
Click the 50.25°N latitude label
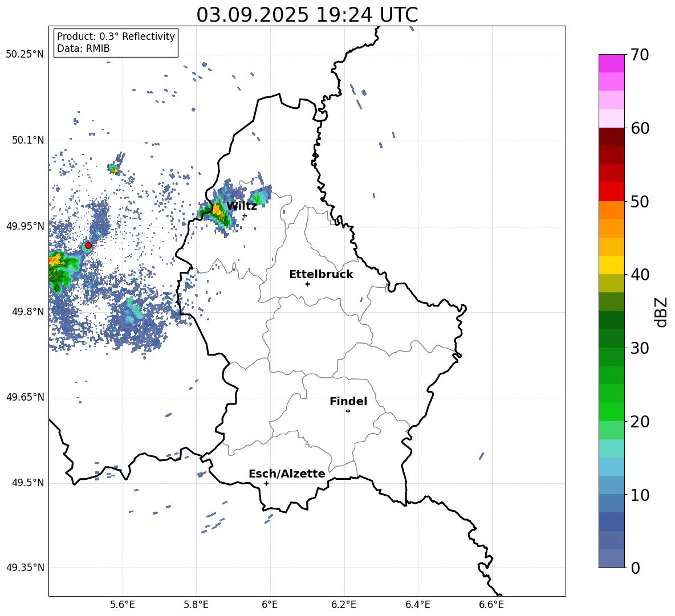25,55
